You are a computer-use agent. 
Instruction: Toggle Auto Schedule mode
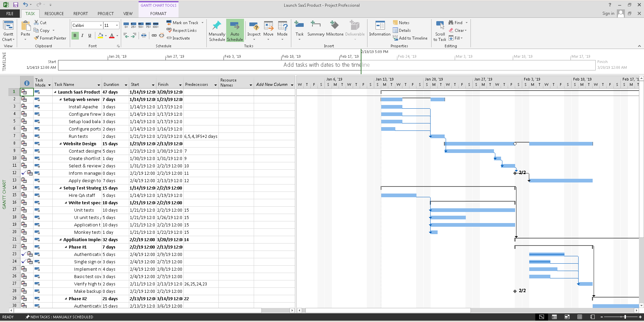coord(235,31)
